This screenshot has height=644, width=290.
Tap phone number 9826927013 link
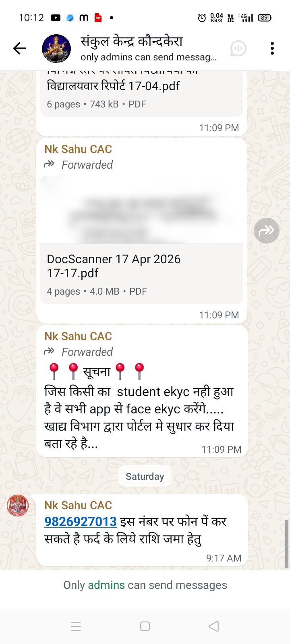(x=81, y=522)
